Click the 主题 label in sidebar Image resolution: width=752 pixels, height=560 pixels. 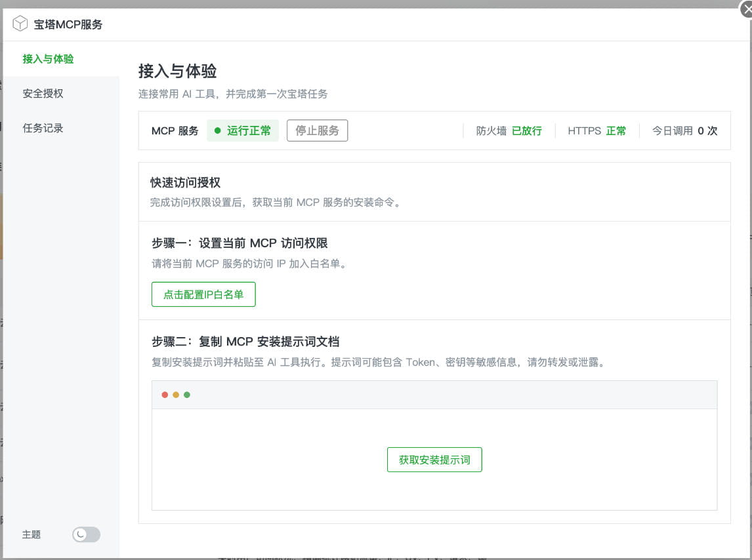coord(31,534)
